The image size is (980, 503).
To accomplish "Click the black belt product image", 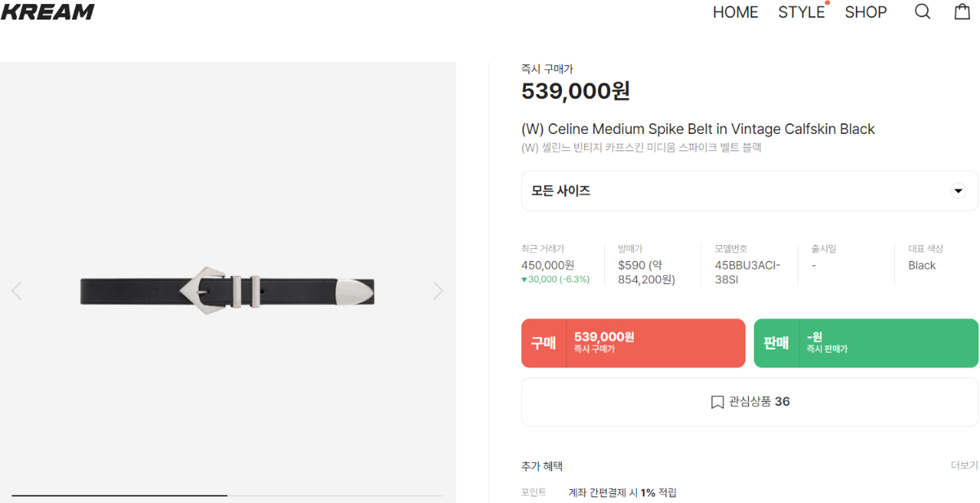I will 227,290.
